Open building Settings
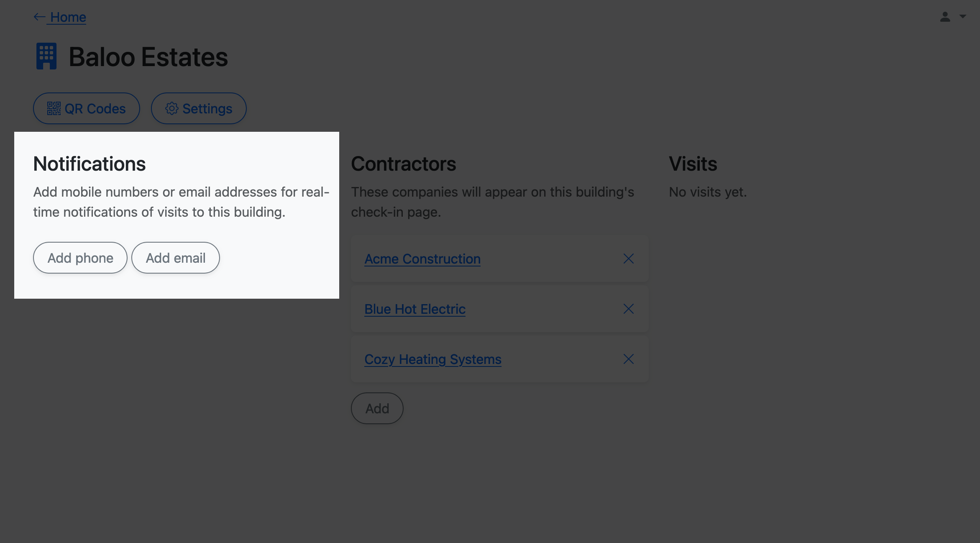This screenshot has width=980, height=543. point(207,109)
